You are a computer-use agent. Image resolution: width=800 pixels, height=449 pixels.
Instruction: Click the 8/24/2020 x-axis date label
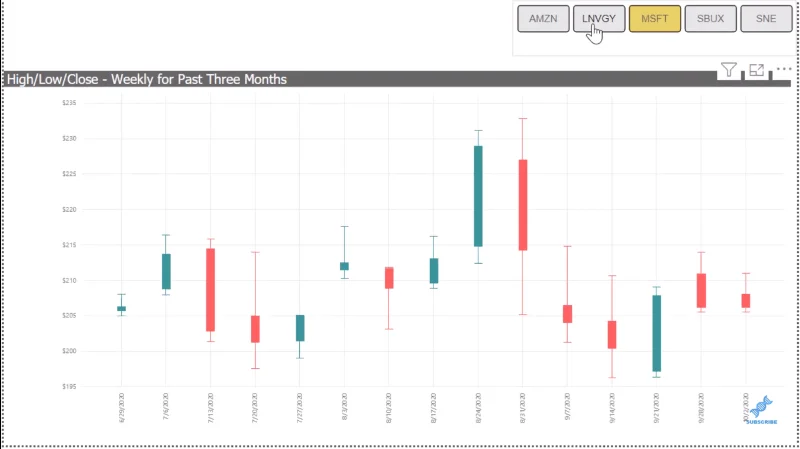click(478, 408)
